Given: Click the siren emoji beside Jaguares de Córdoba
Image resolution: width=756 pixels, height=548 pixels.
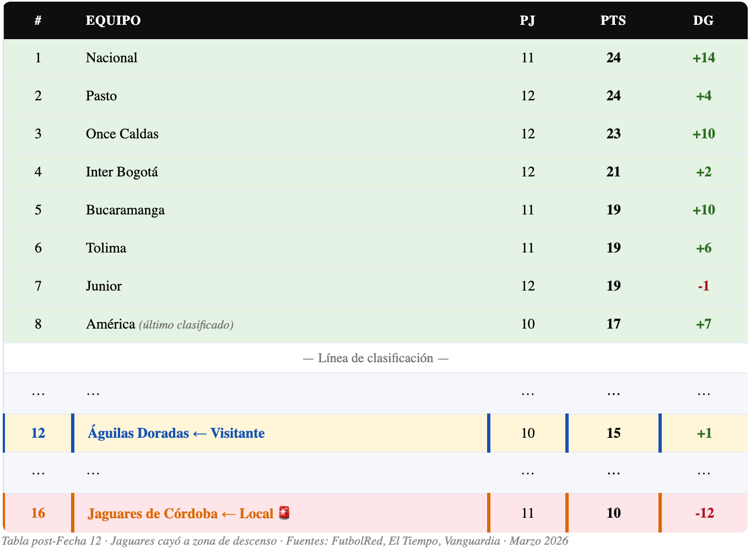Looking at the screenshot, I should 284,513.
